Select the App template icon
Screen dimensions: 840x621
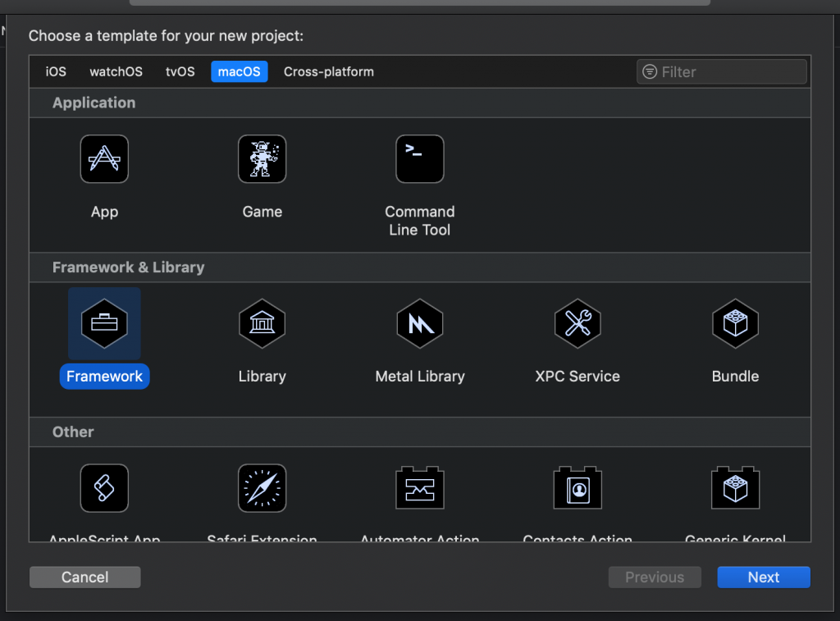pos(104,159)
